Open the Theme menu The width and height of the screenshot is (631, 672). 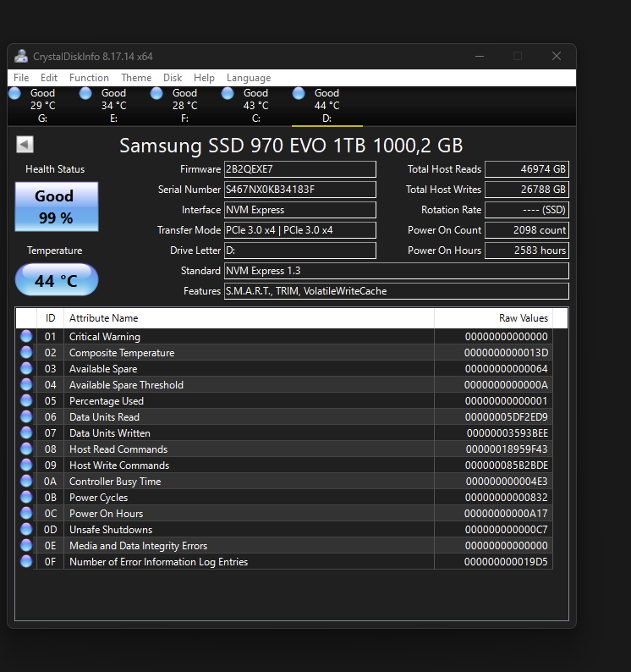coord(136,78)
